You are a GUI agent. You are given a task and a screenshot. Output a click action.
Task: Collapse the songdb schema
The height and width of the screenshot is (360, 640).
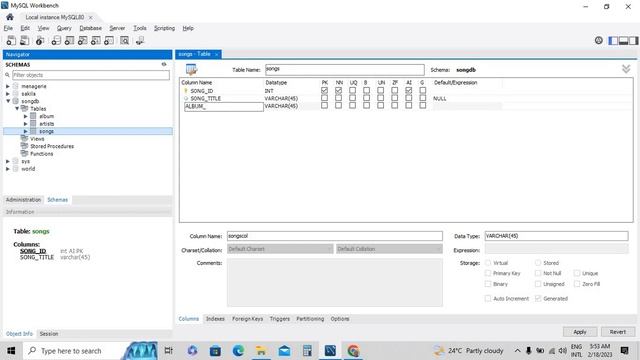(8, 101)
